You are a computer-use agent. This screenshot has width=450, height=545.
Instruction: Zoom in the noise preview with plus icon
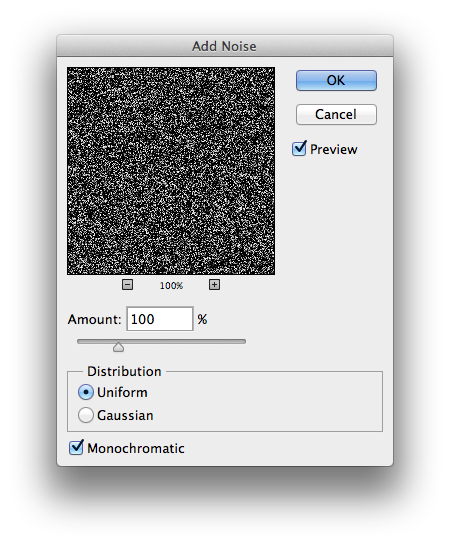pyautogui.click(x=214, y=285)
